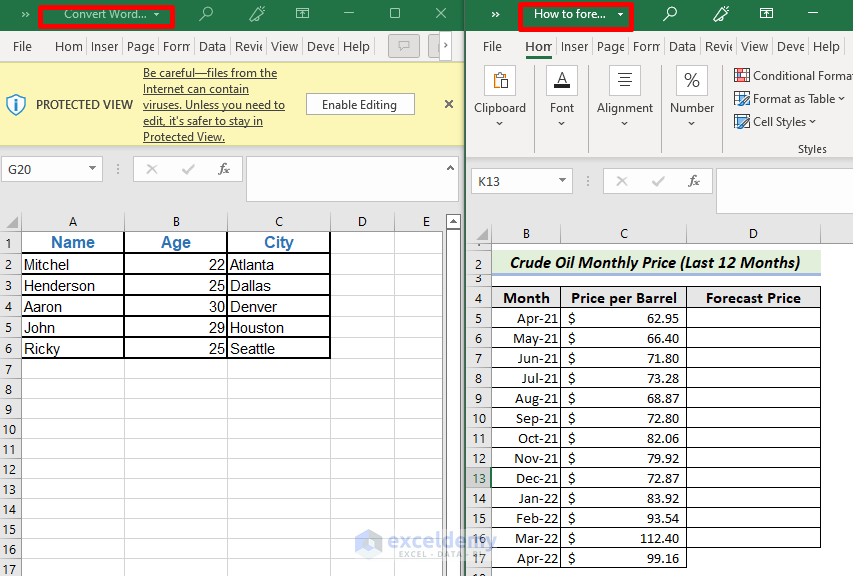Click ribbon display options in right window
This screenshot has height=576, width=853.
pos(766,14)
